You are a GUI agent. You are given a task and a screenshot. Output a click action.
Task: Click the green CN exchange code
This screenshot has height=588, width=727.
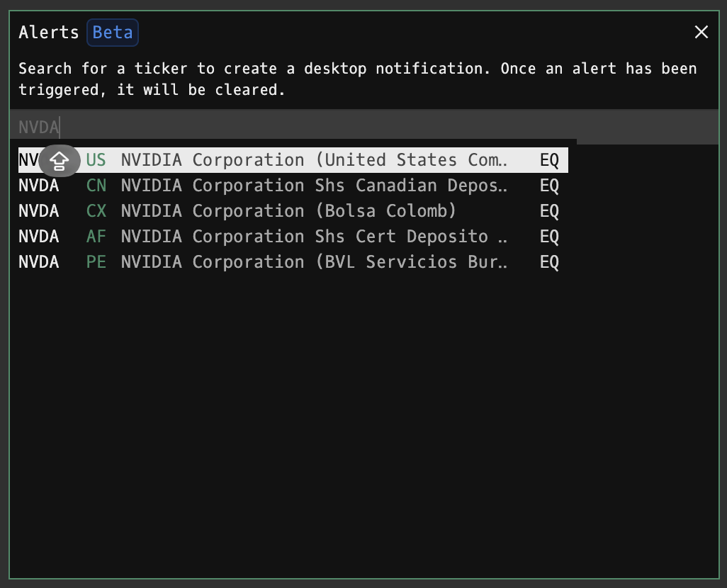tap(96, 186)
